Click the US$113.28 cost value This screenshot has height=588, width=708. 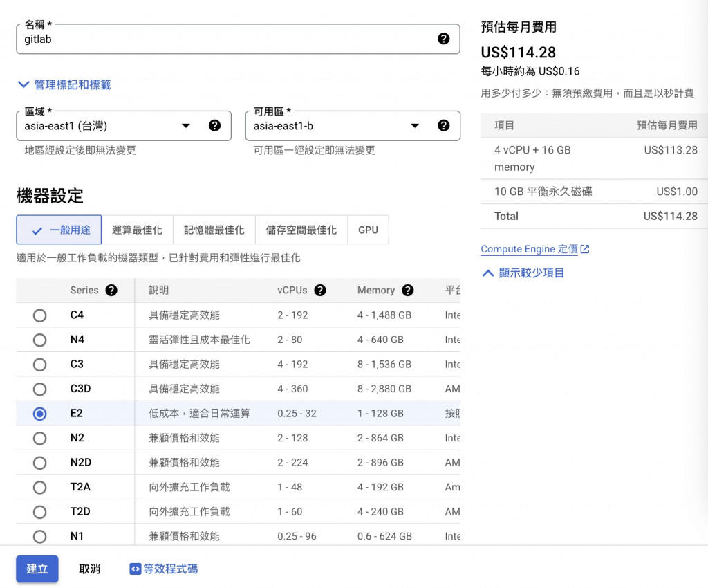tap(671, 150)
